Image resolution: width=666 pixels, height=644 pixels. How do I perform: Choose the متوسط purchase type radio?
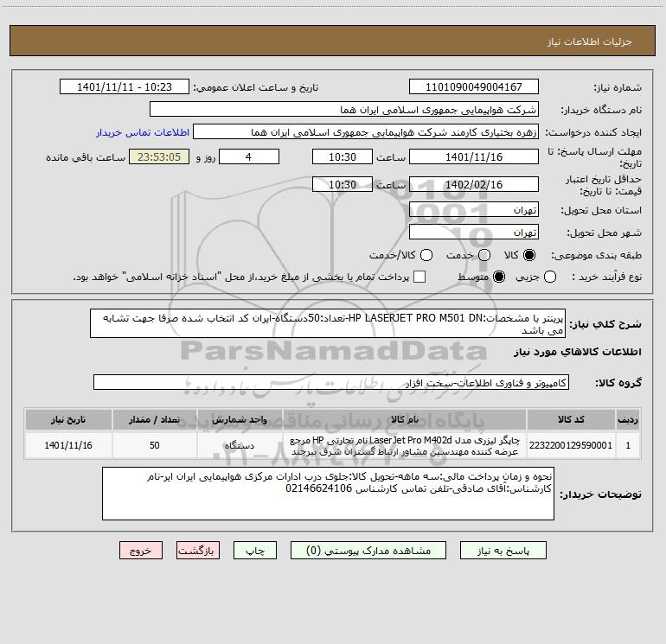(x=499, y=277)
